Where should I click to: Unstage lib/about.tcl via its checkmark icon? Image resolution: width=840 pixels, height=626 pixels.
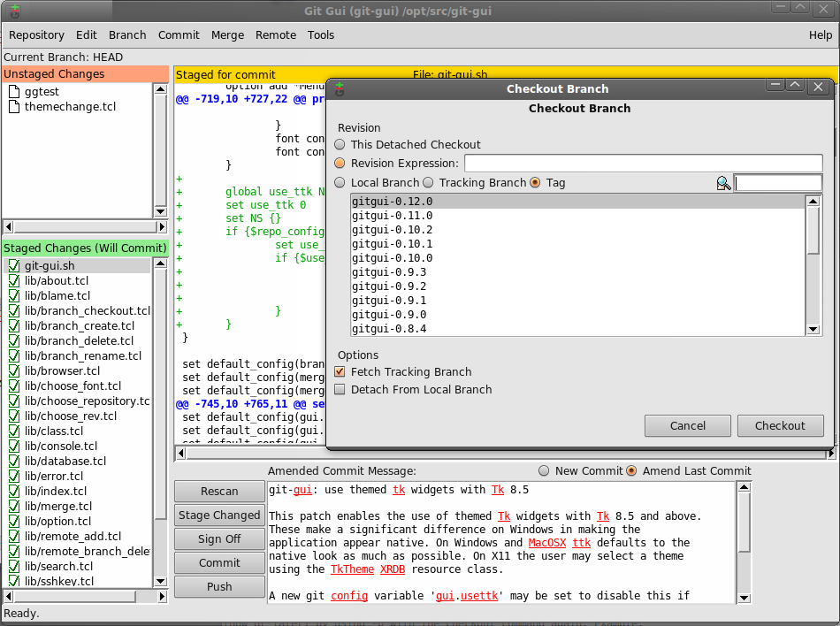[x=14, y=280]
